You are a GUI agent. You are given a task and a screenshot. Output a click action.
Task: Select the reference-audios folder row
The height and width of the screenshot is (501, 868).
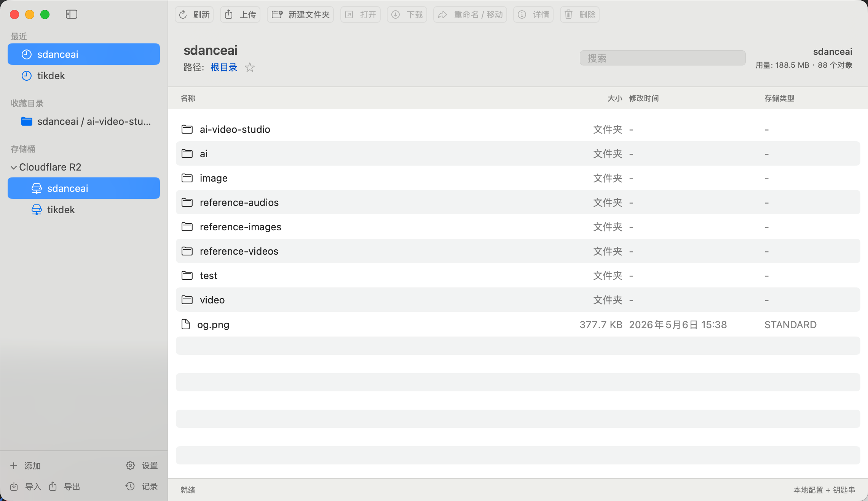point(518,202)
